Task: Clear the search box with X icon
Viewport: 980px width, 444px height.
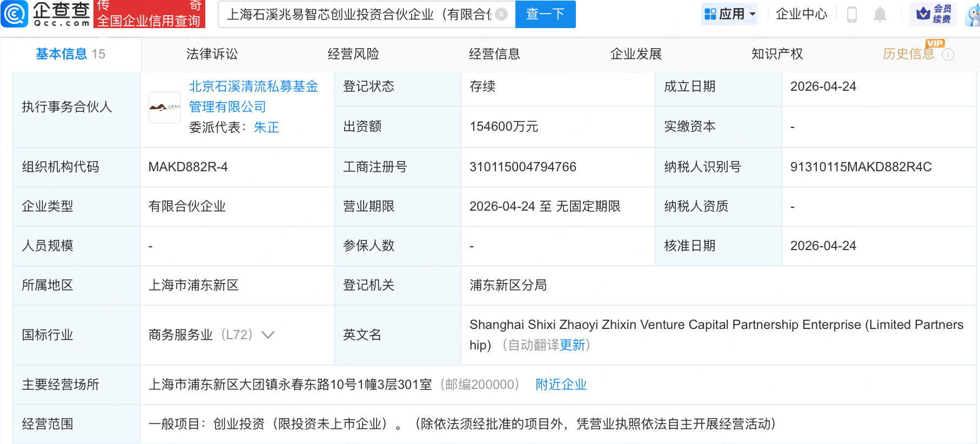Action: pyautogui.click(x=501, y=14)
